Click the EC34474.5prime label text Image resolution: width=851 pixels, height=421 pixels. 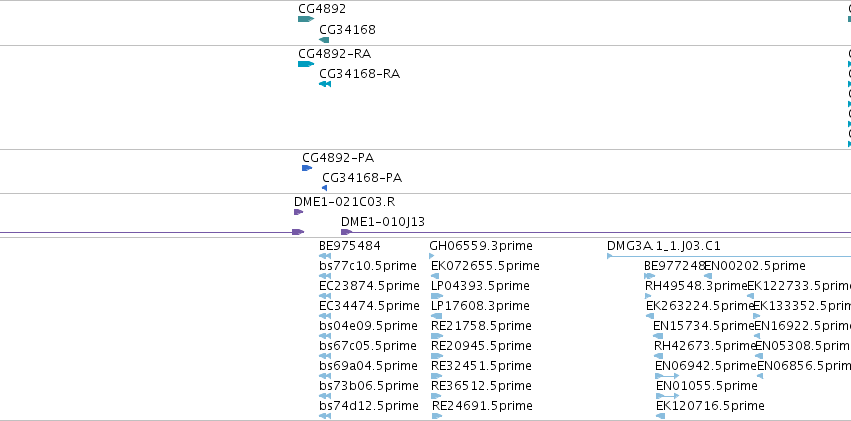point(370,306)
